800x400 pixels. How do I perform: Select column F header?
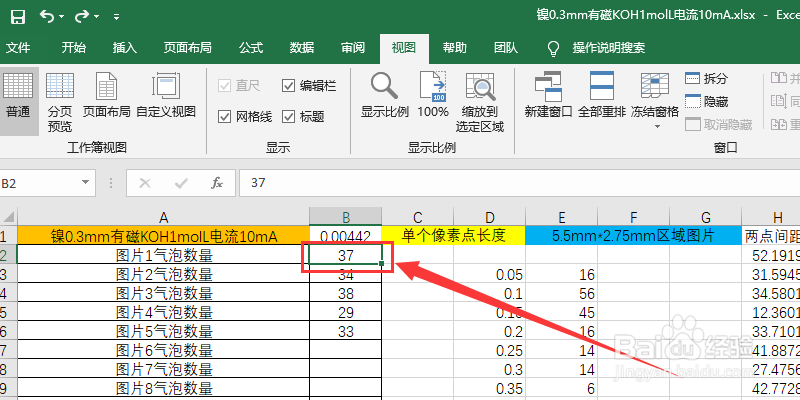pos(634,217)
